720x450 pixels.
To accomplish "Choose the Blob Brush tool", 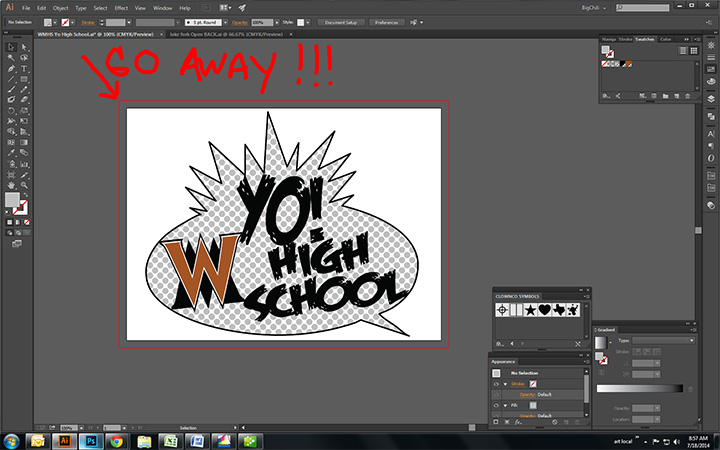I will (x=11, y=100).
